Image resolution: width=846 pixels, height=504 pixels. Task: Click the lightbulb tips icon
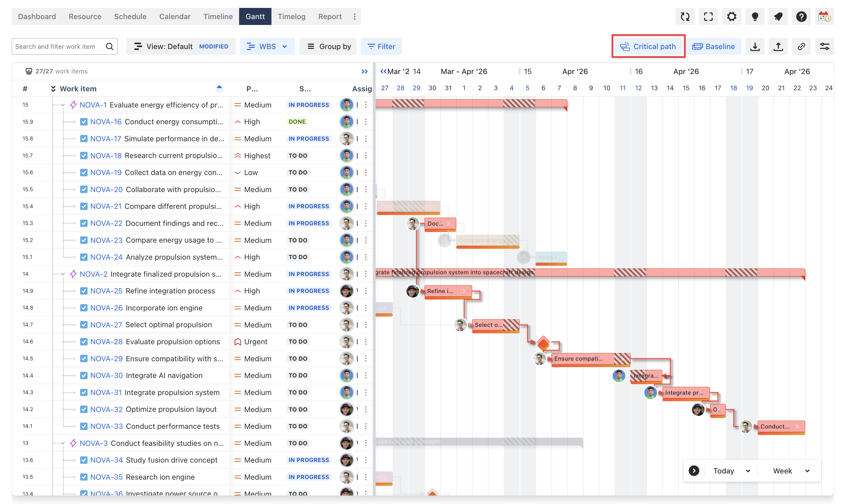(x=755, y=16)
